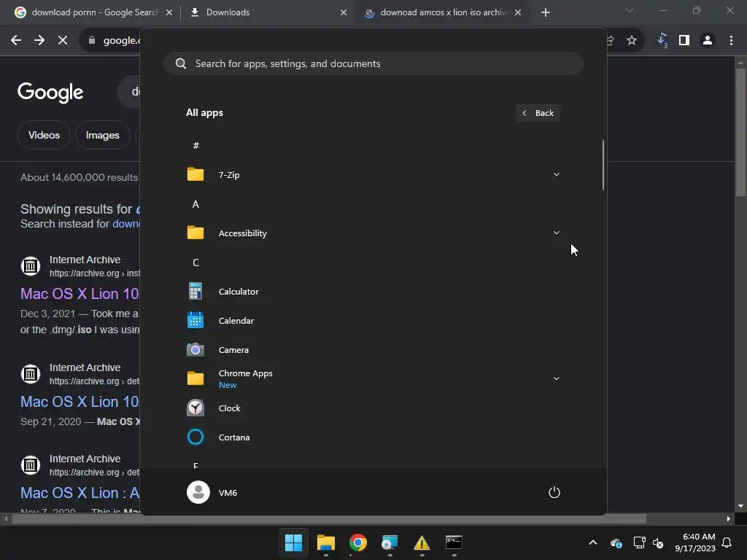747x560 pixels.
Task: Click the muted volume tray icon
Action: (658, 542)
